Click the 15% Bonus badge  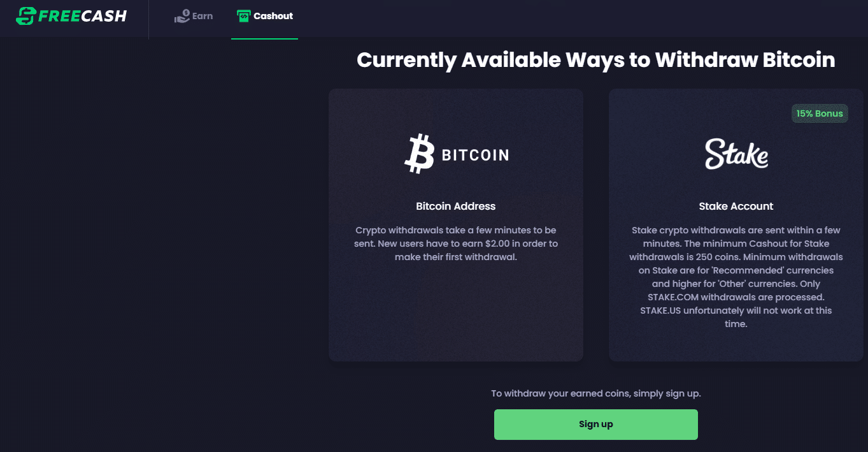click(x=819, y=113)
